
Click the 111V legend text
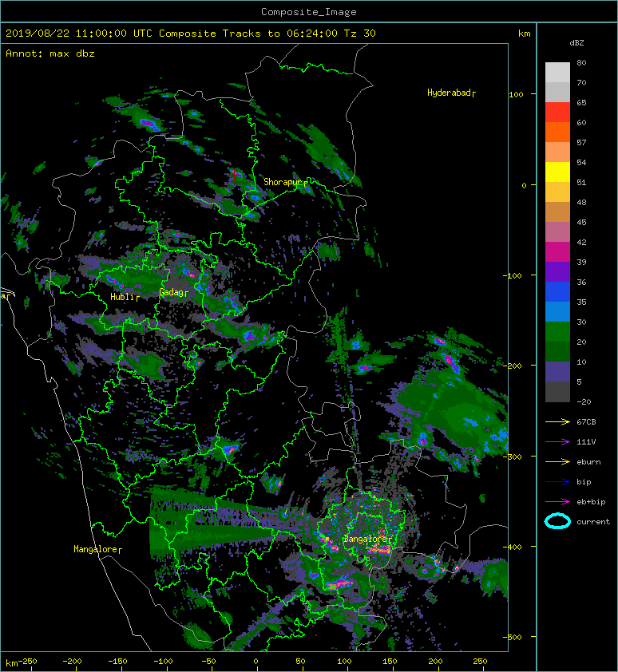tap(586, 442)
